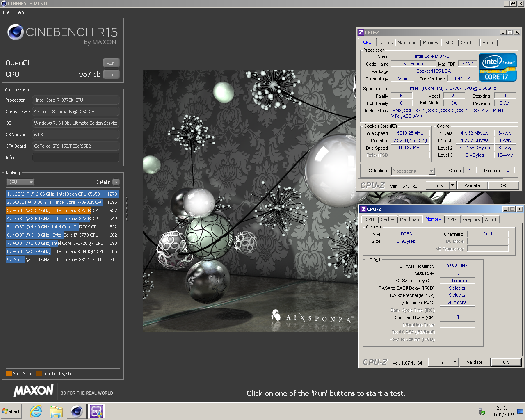
Task: Select ranking row Core i7-4770K
Action: pos(62,227)
